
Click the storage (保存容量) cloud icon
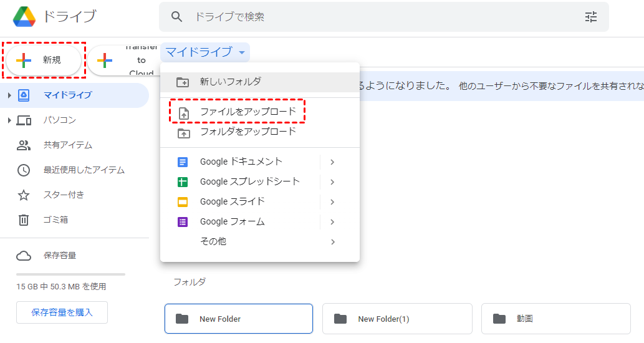point(24,256)
